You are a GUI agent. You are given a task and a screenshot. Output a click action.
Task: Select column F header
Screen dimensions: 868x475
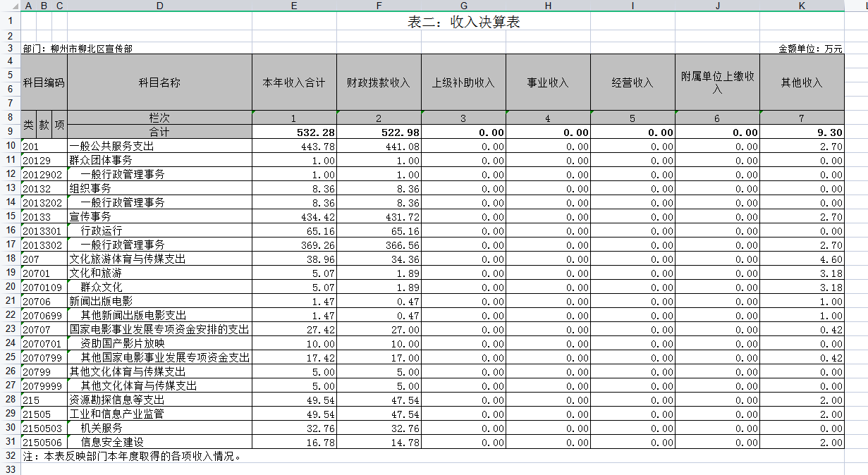point(379,6)
